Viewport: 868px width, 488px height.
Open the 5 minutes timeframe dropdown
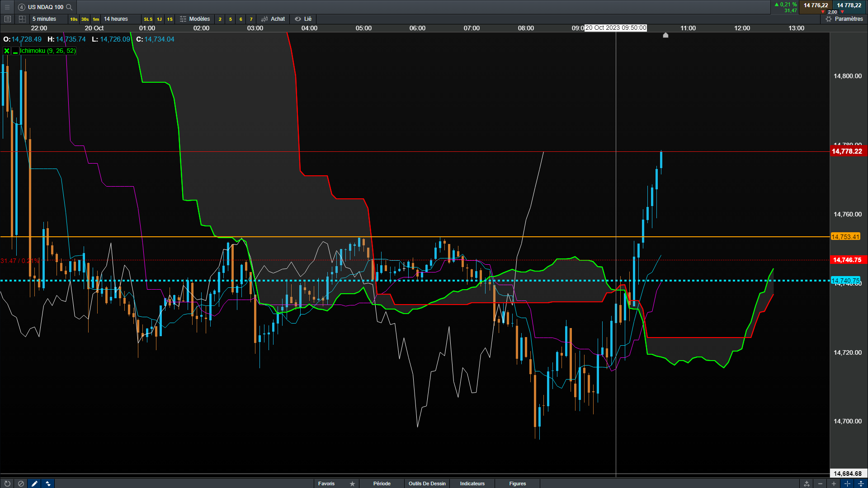(44, 19)
